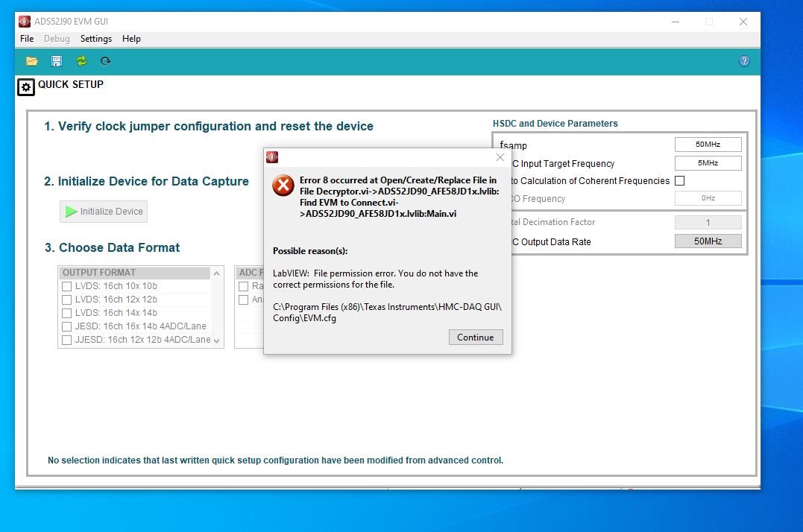Click the ADS52J90 EVM GUI app icon

click(25, 22)
